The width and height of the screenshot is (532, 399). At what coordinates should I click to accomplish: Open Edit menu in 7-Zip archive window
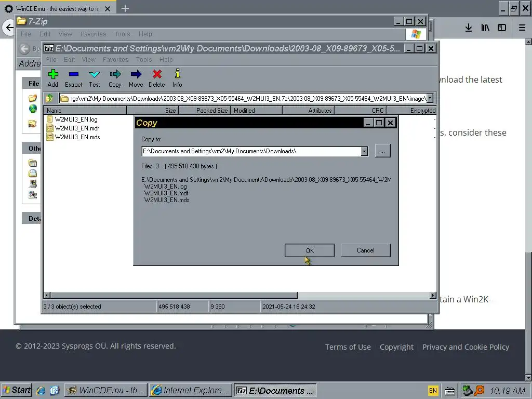[x=70, y=60]
